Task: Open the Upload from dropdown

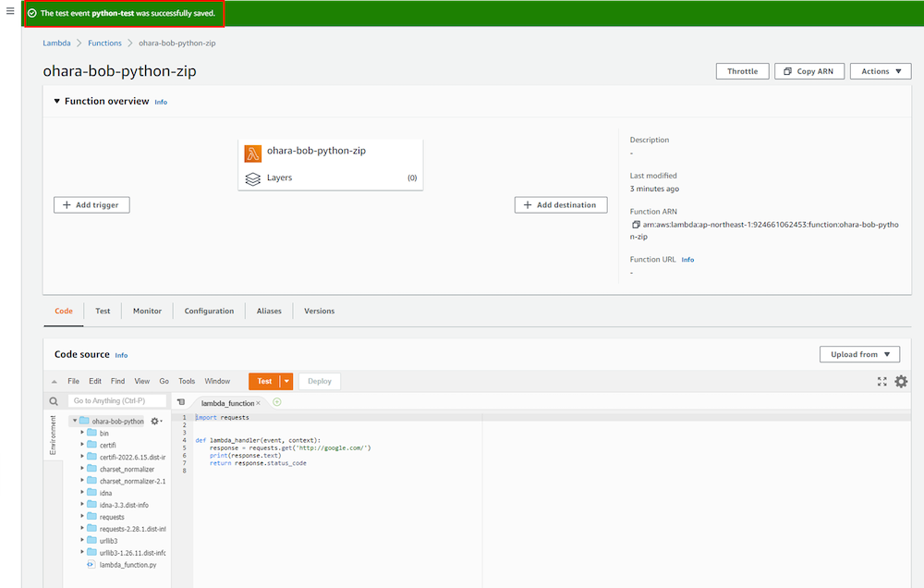Action: click(859, 354)
